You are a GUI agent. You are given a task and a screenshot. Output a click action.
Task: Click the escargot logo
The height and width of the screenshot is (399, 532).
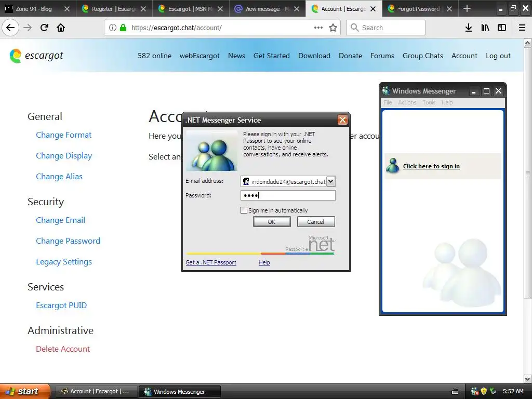coord(36,56)
